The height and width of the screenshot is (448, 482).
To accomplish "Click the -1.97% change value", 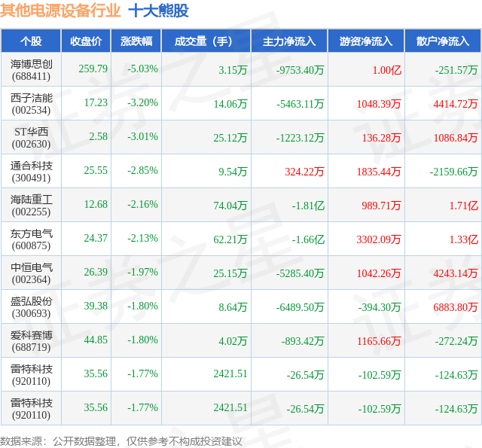I will tap(142, 272).
